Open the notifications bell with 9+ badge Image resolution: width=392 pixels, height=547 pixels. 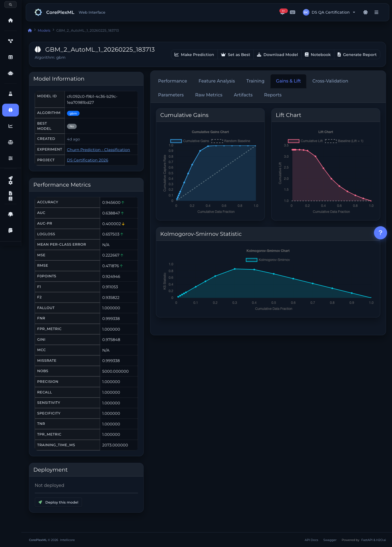[x=282, y=12]
